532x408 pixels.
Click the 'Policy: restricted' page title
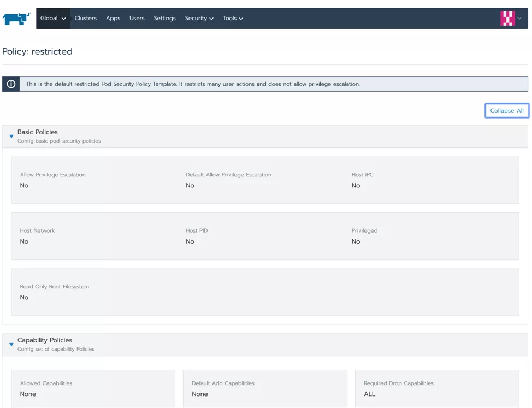pyautogui.click(x=37, y=51)
